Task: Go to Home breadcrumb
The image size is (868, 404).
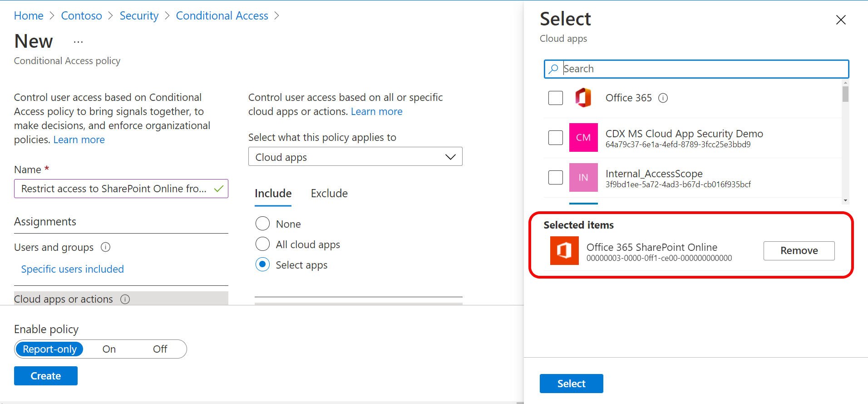Action: coord(29,16)
